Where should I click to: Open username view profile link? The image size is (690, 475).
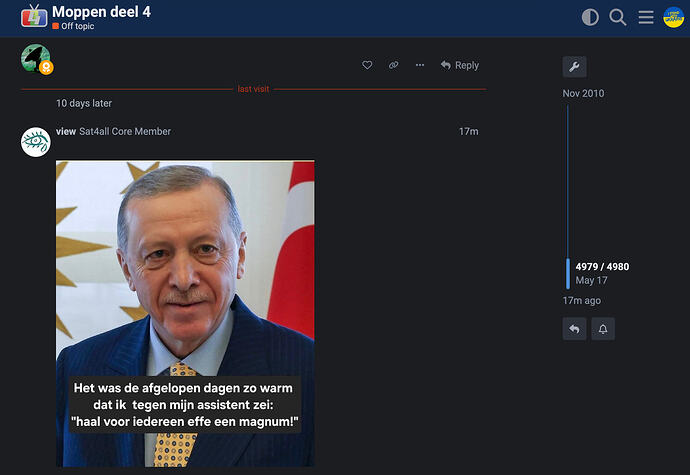66,132
